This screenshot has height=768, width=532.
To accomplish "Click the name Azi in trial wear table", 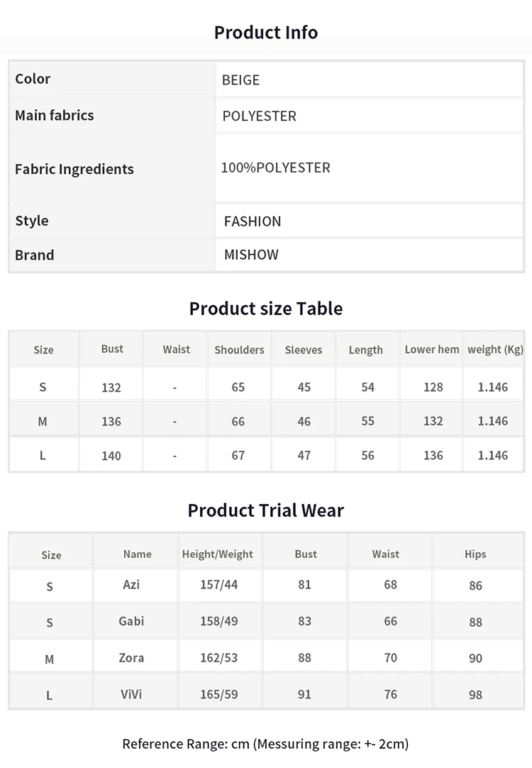I will coord(131,584).
